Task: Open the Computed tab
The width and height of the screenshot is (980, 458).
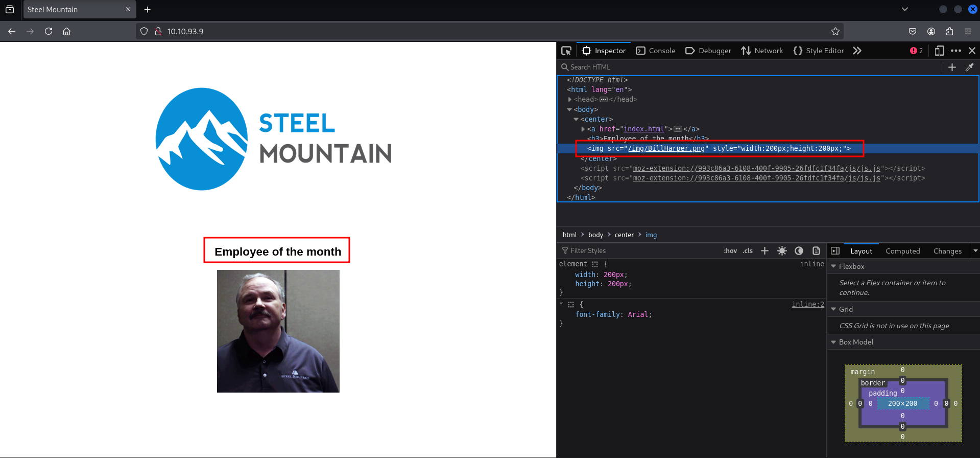Action: pyautogui.click(x=902, y=251)
